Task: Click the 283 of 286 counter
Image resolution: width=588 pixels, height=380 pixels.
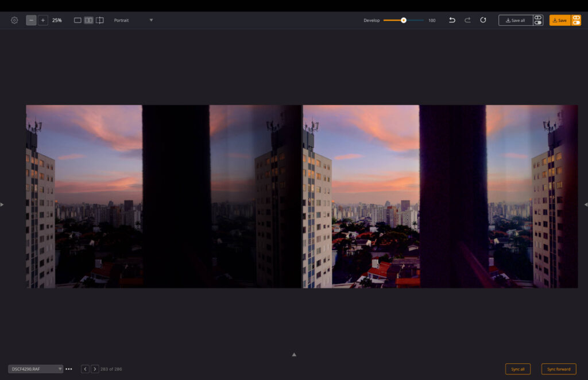Action: pos(111,369)
